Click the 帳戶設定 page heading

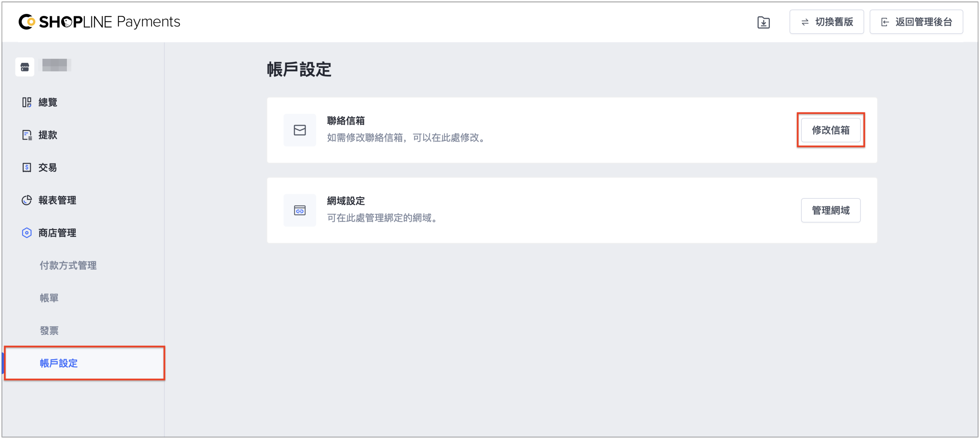pos(299,69)
